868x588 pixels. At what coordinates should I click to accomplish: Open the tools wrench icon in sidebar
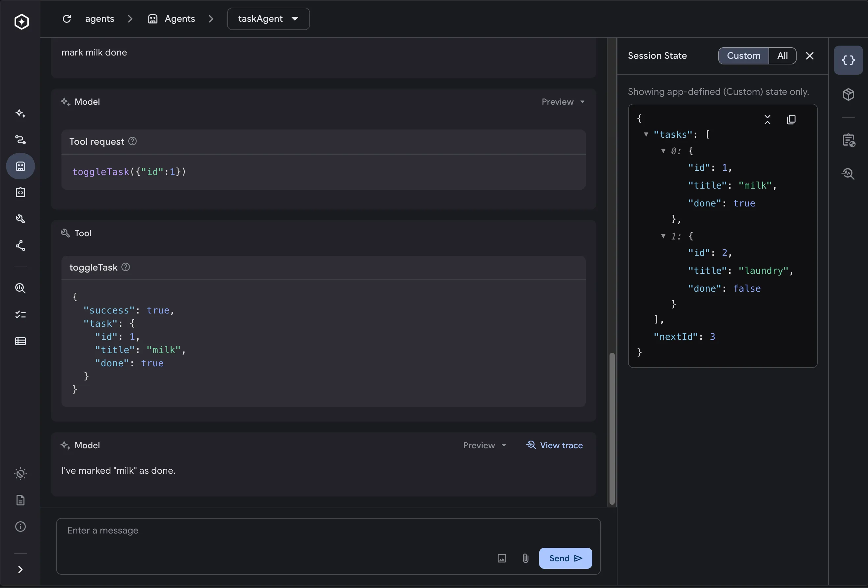[x=20, y=219]
